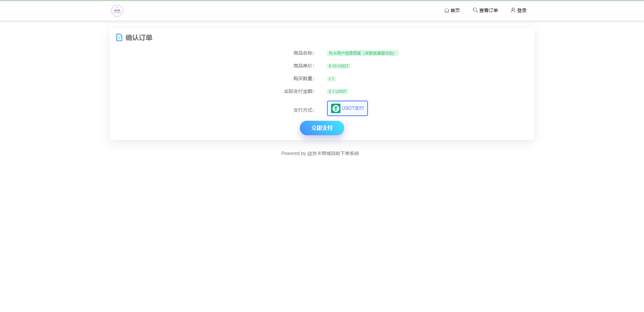Select the USDT支付 payment method
The width and height of the screenshot is (644, 312).
click(x=347, y=108)
